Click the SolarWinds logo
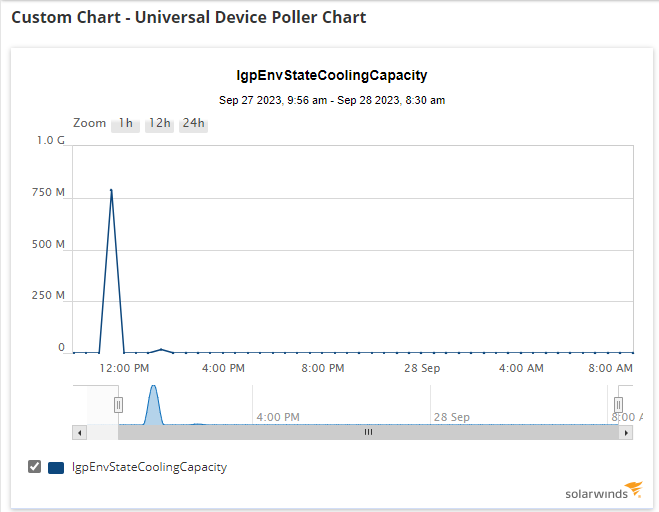Image resolution: width=659 pixels, height=512 pixels. point(604,491)
